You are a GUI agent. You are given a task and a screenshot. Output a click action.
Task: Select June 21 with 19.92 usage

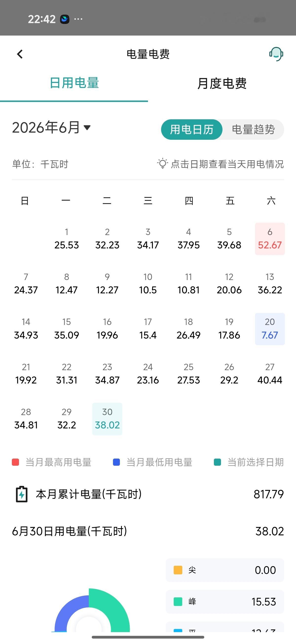pos(26,374)
